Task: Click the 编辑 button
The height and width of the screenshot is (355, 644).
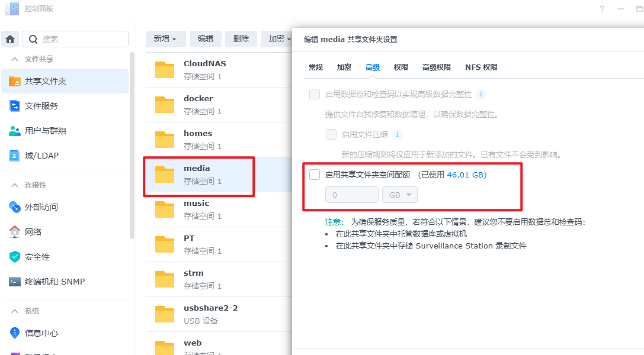Action: (206, 39)
